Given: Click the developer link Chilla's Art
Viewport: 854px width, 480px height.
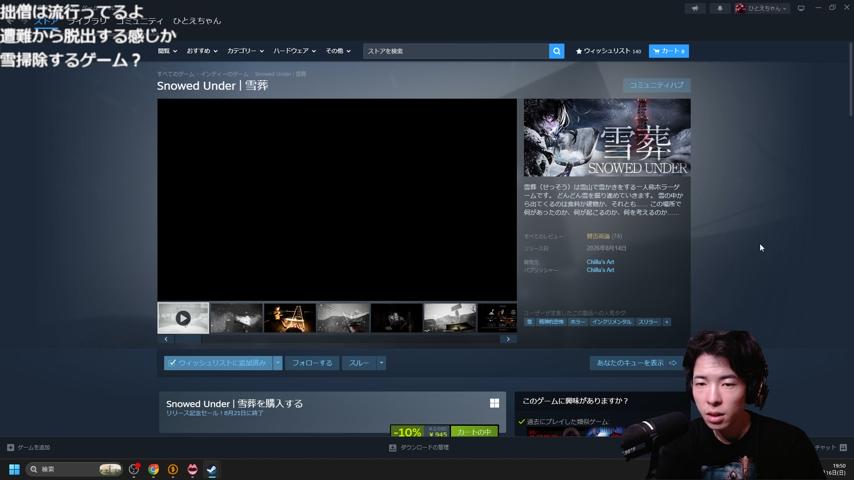Looking at the screenshot, I should 600,262.
